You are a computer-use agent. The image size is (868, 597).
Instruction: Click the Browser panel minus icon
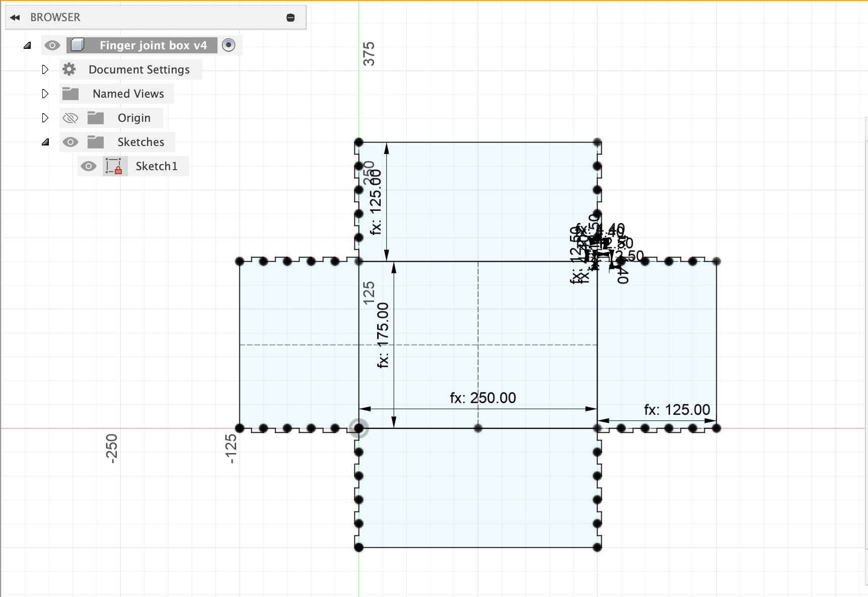[x=291, y=18]
